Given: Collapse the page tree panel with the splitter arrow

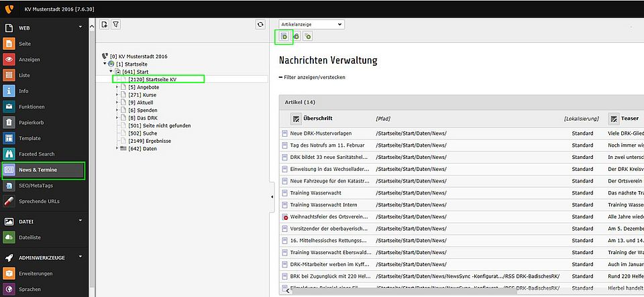Looking at the screenshot, I should click(272, 196).
